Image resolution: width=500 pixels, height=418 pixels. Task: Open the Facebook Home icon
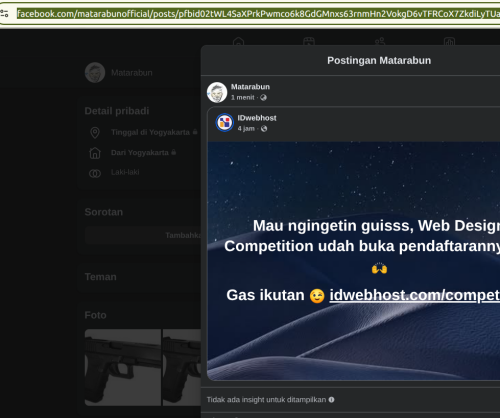click(x=238, y=42)
